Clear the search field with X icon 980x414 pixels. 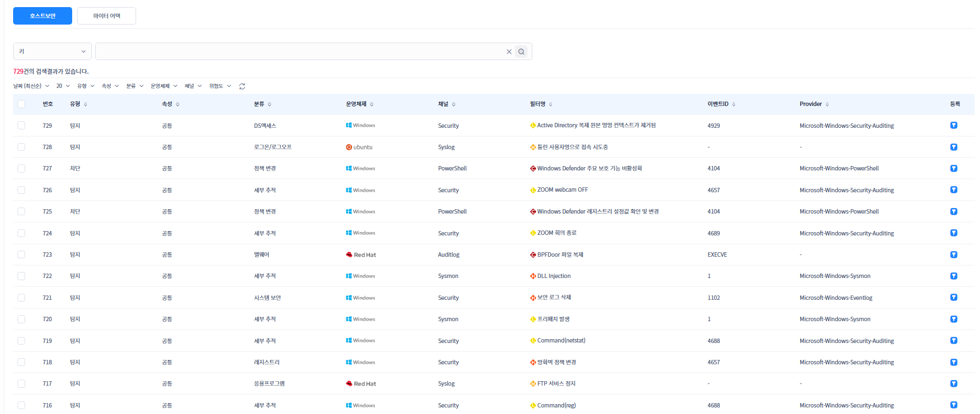pos(509,52)
